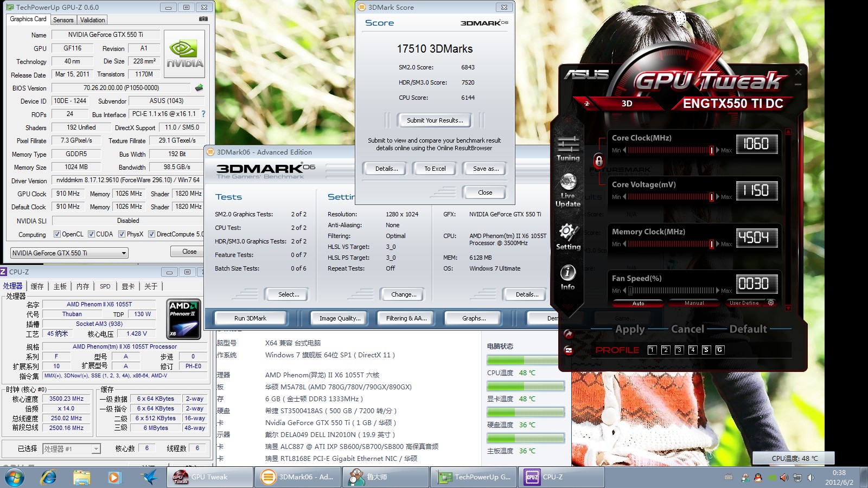Select GPU Tweak profile 1
868x488 pixels.
click(x=652, y=350)
